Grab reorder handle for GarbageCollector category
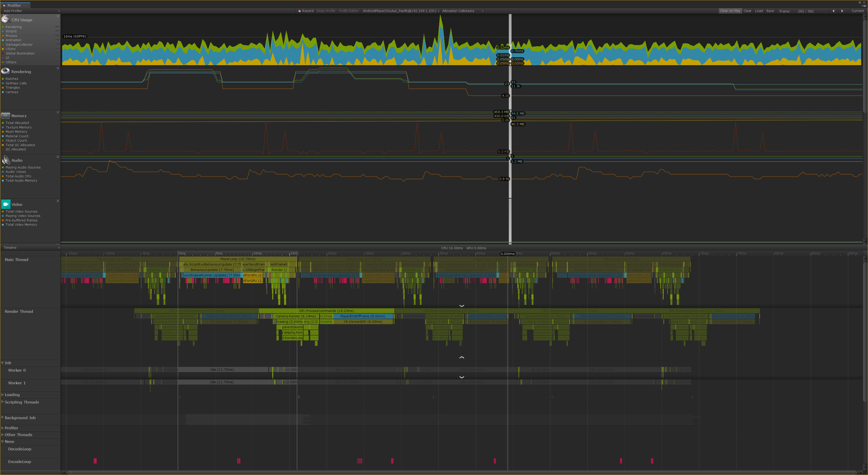Image resolution: width=868 pixels, height=475 pixels. (x=57, y=44)
